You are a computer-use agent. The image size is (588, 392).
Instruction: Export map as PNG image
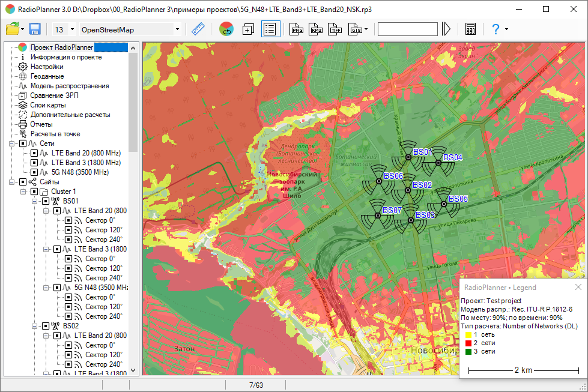pyautogui.click(x=296, y=29)
